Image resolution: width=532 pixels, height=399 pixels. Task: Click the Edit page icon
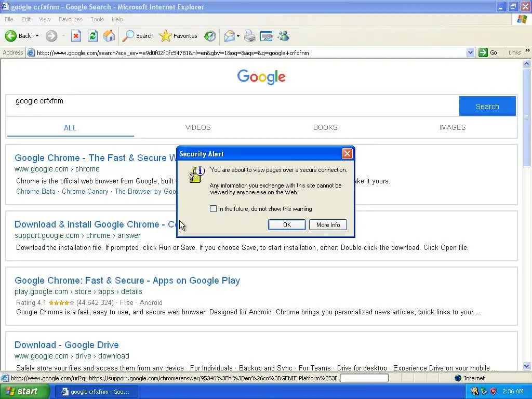click(x=266, y=36)
